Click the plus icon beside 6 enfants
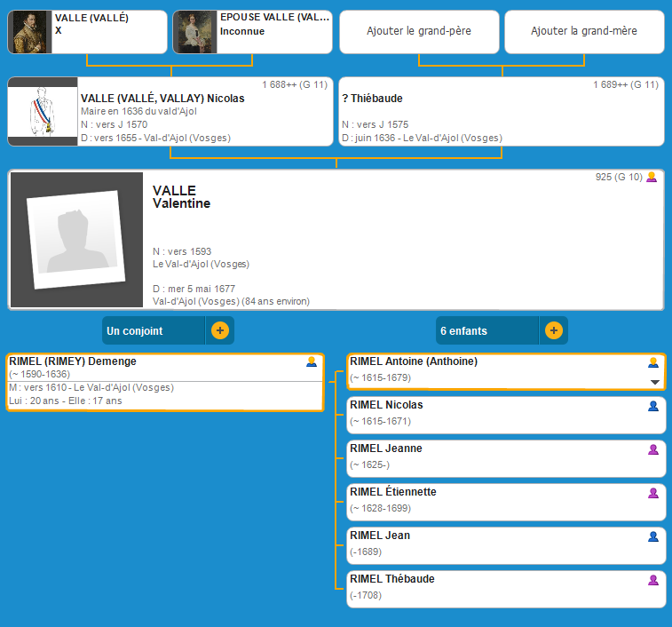This screenshot has width=672, height=627. pyautogui.click(x=553, y=330)
